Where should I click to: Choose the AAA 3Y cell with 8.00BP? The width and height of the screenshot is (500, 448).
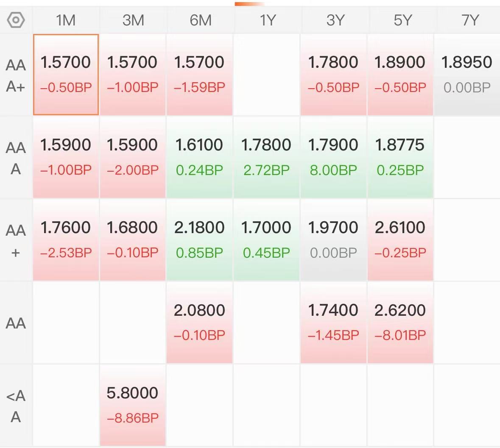point(333,157)
